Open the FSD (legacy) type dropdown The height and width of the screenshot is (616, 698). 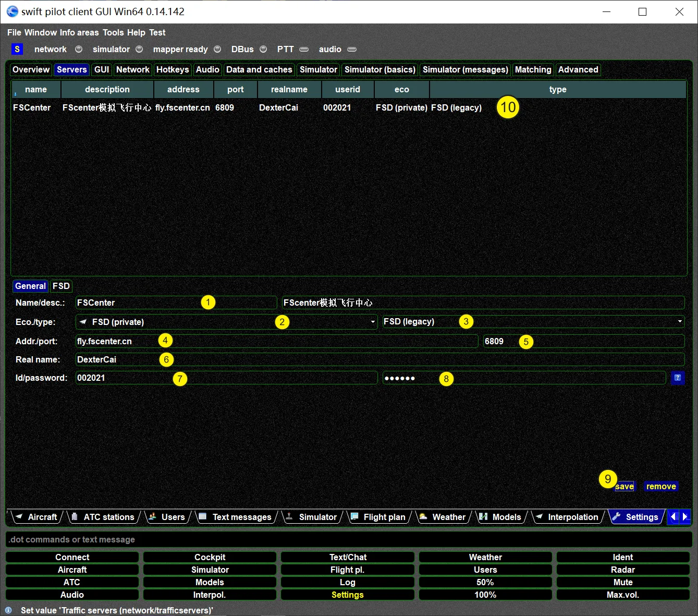click(533, 322)
